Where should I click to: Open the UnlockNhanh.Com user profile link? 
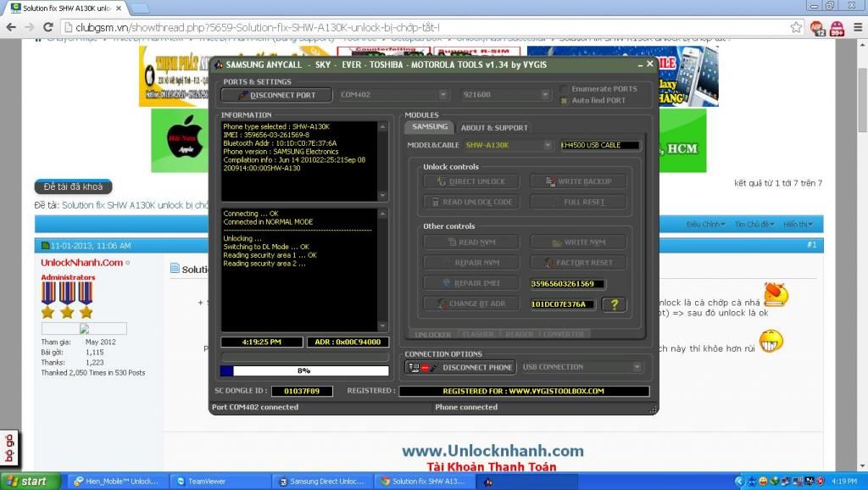[82, 263]
